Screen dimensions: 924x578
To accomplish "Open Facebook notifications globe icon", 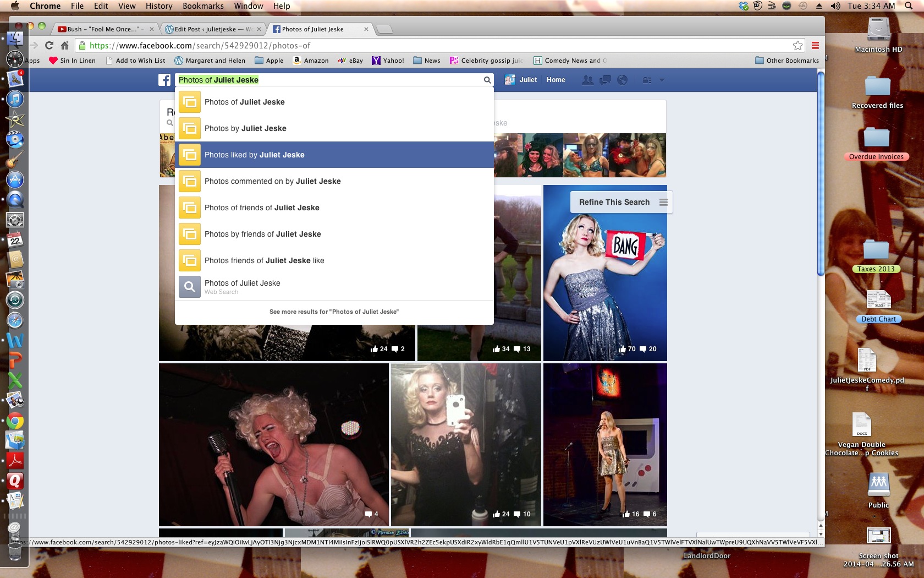I will [x=622, y=80].
